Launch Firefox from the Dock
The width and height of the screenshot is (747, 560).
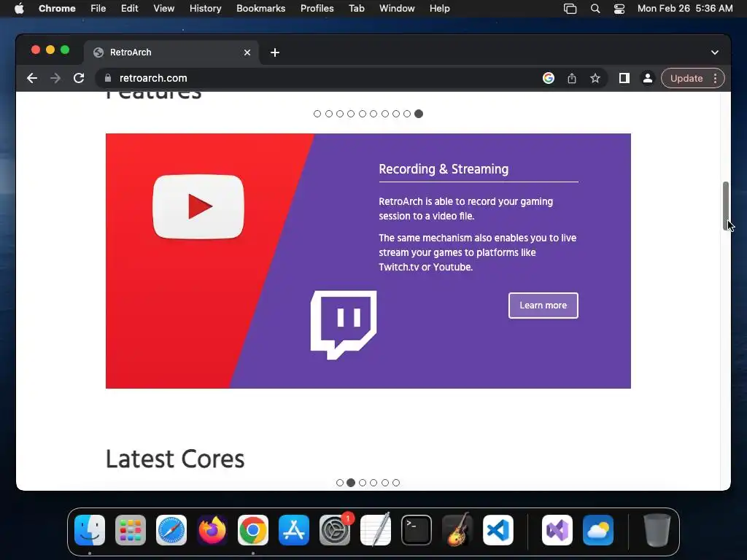pos(212,530)
